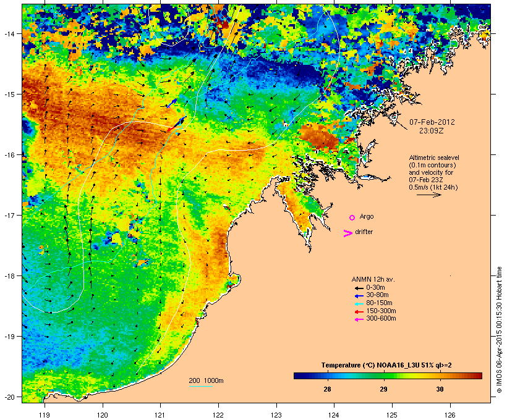Image resolution: width=507 pixels, height=420 pixels.
Task: Click the '80-150m' depth label
Action: click(x=379, y=303)
